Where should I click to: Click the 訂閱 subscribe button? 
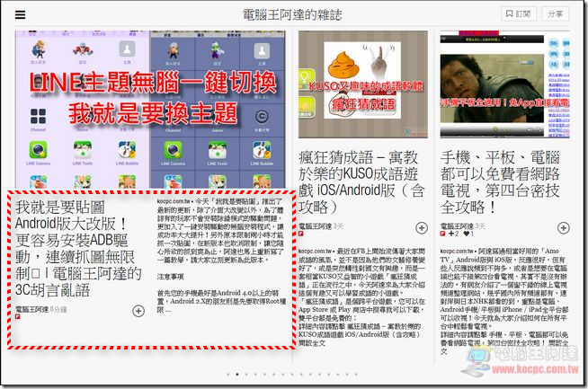click(x=519, y=13)
